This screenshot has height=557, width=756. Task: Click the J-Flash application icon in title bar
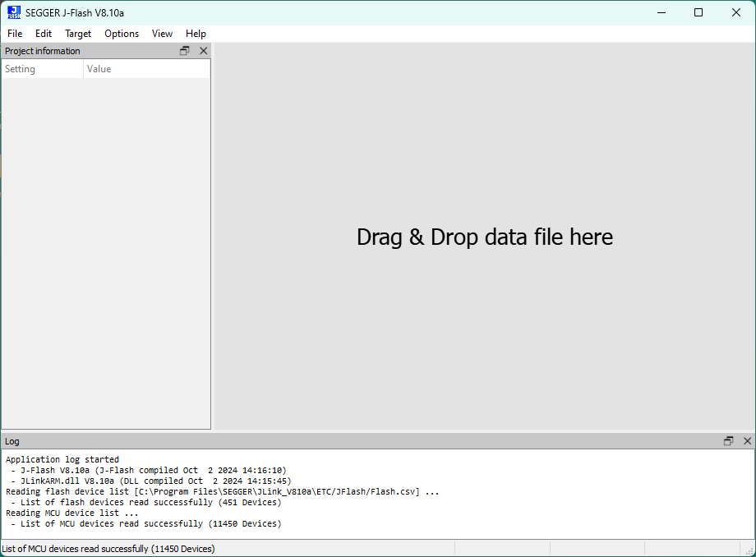tap(14, 12)
